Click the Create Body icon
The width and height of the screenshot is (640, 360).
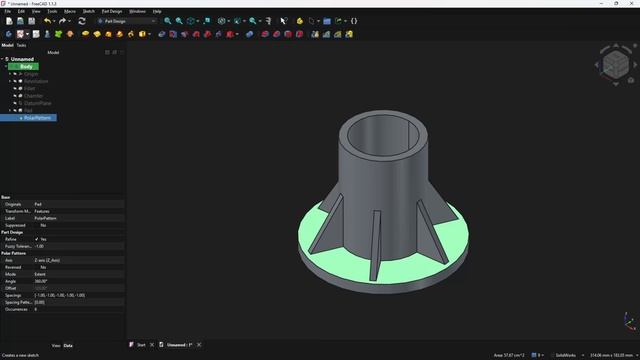pyautogui.click(x=9, y=34)
